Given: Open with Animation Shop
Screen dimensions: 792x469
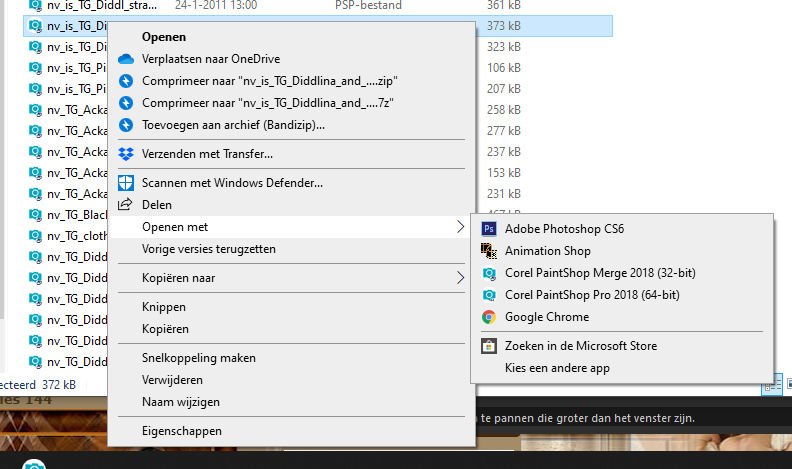Looking at the screenshot, I should 548,251.
